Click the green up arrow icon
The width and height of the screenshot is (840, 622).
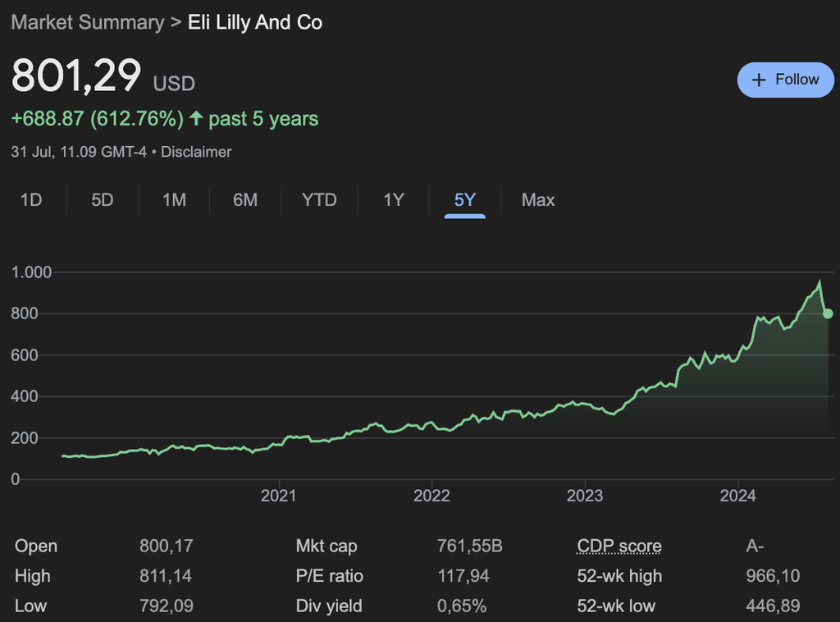(x=196, y=119)
